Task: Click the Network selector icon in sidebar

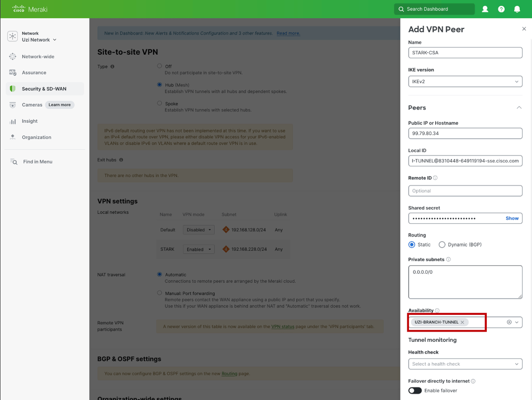Action: tap(13, 36)
